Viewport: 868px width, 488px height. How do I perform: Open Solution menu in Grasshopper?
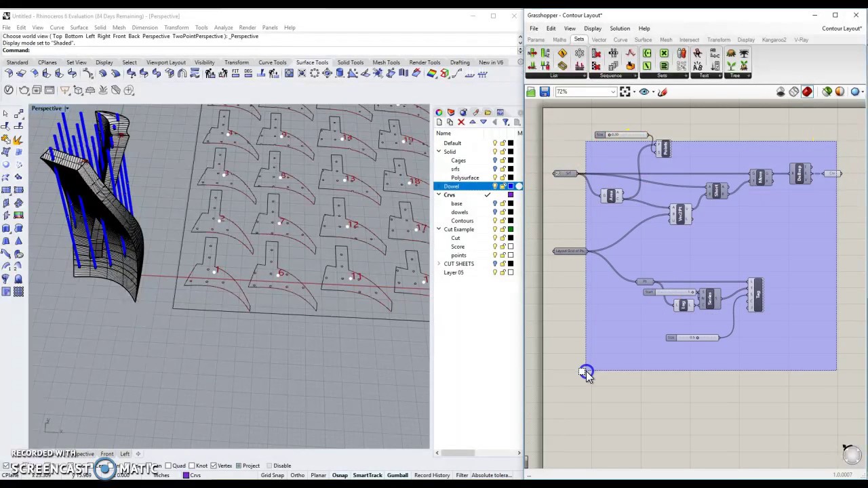pos(620,28)
